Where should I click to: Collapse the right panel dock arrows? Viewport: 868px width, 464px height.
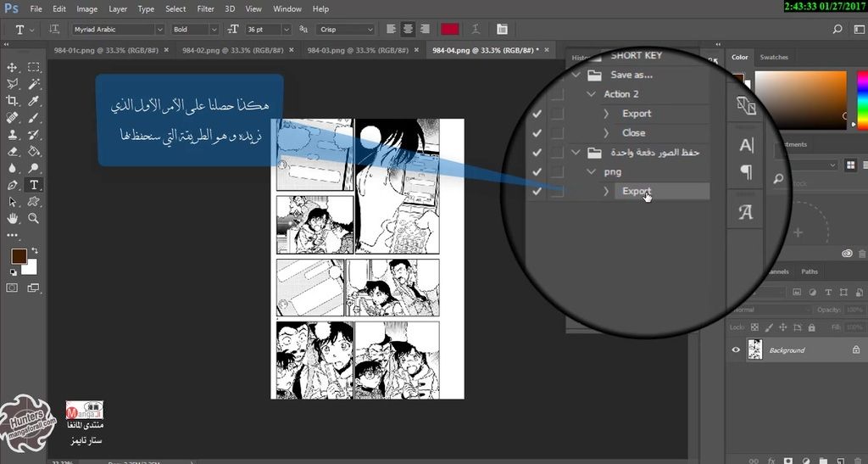coord(718,44)
